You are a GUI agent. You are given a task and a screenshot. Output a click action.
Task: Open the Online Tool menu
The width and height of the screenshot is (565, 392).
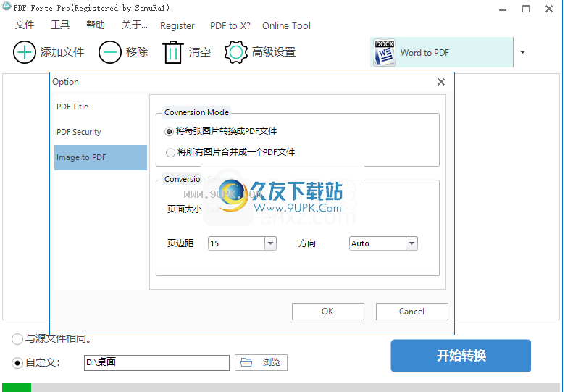pos(286,26)
